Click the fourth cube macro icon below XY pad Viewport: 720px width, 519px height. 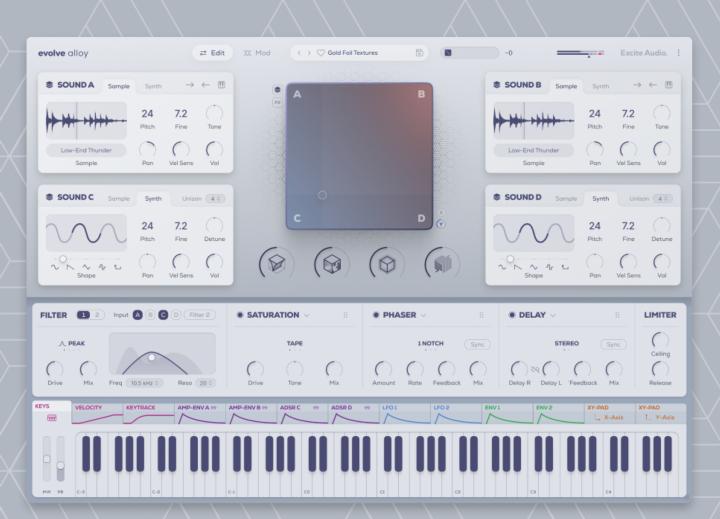442,264
